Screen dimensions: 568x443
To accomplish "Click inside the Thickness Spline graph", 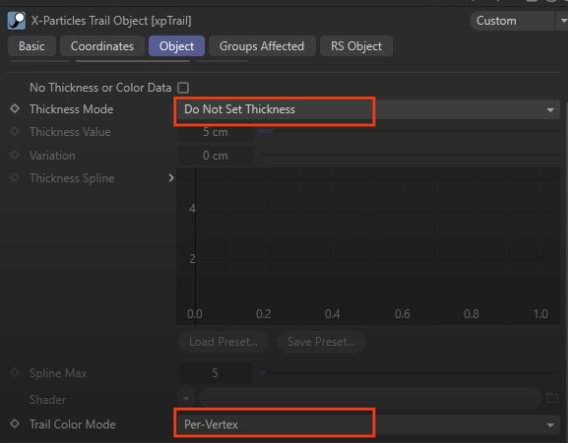I will pyautogui.click(x=368, y=246).
